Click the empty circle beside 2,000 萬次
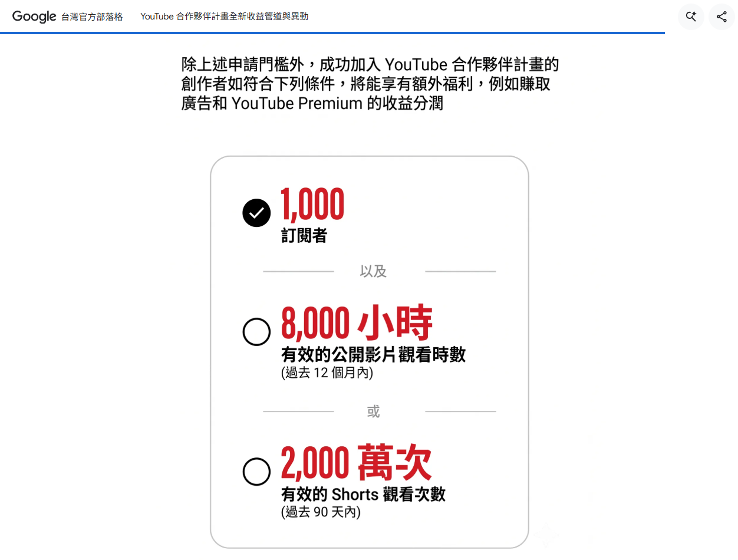This screenshot has height=560, width=738. (x=256, y=471)
